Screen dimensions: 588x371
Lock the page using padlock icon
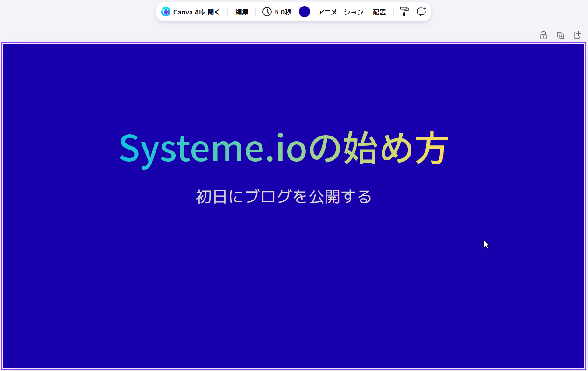[x=544, y=35]
